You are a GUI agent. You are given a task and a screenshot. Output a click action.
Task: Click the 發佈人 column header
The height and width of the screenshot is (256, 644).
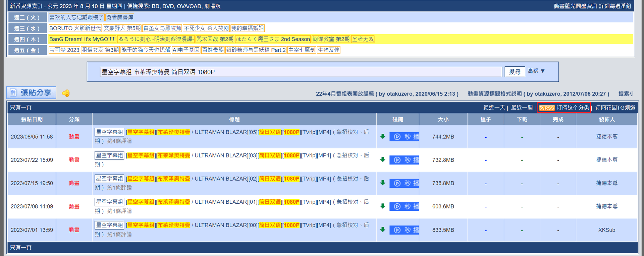[607, 119]
